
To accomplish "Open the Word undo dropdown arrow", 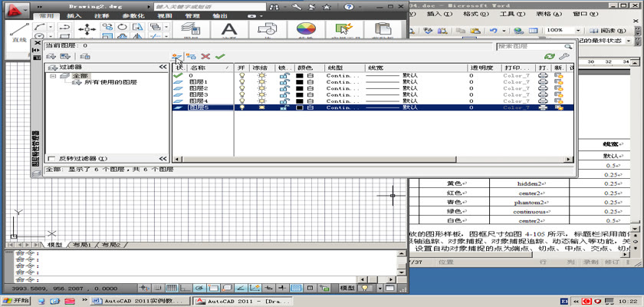I will 503,31.
